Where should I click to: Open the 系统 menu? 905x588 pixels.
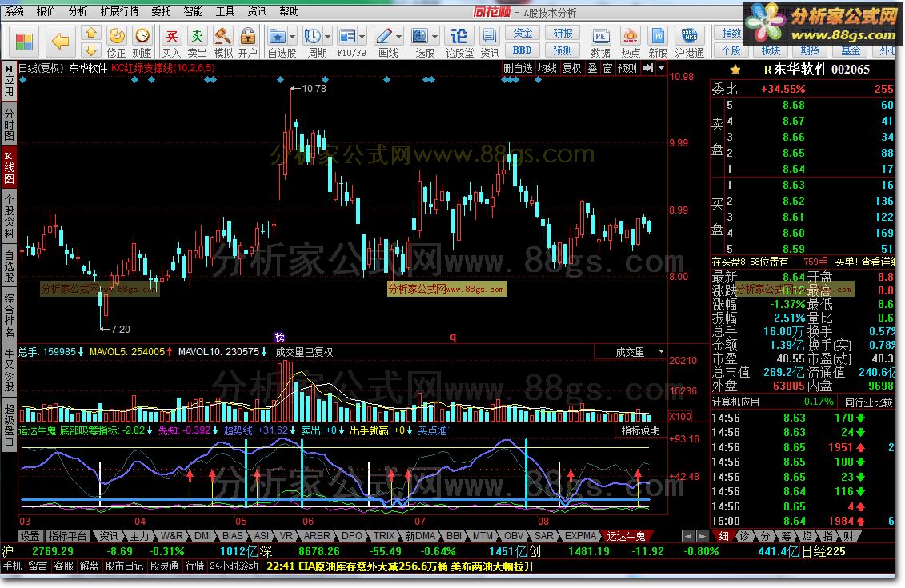tap(14, 11)
